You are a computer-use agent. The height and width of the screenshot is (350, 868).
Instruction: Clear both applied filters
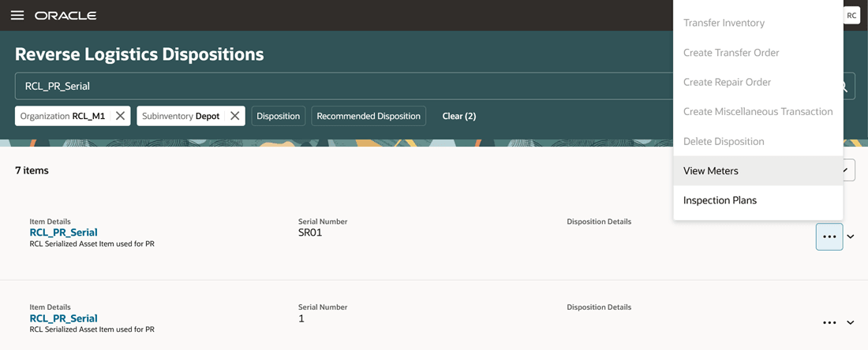459,116
